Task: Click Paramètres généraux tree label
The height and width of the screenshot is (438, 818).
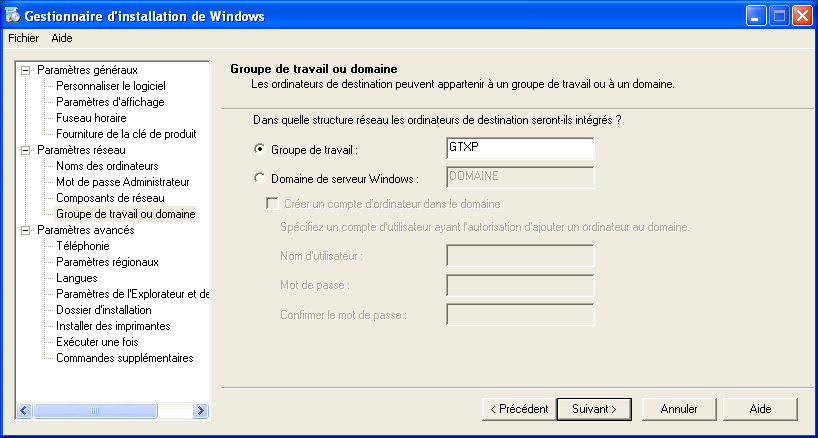Action: (88, 70)
